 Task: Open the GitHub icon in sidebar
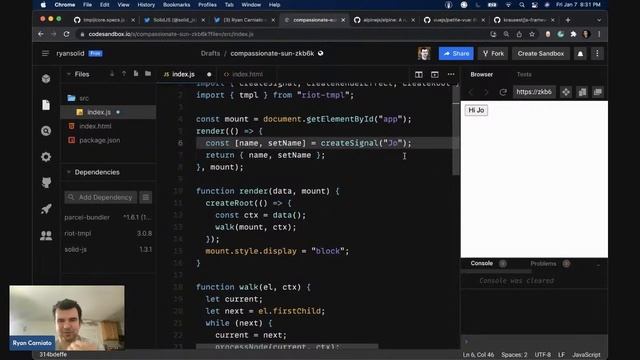46,182
